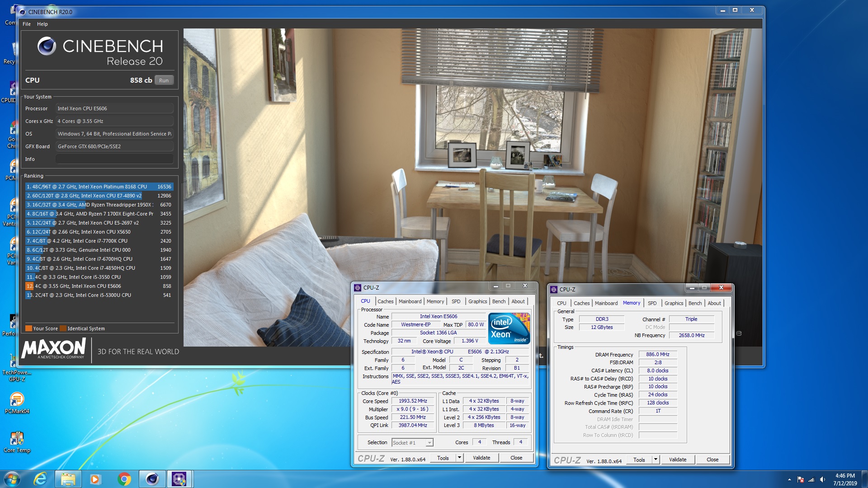The image size is (868, 488).
Task: Open About tab in left CPU-Z
Action: (518, 301)
